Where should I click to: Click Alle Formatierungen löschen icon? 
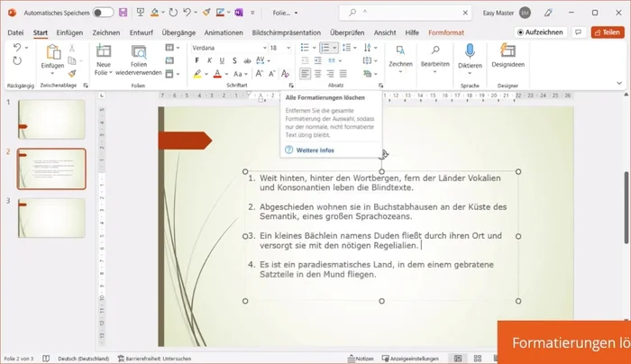click(x=285, y=74)
